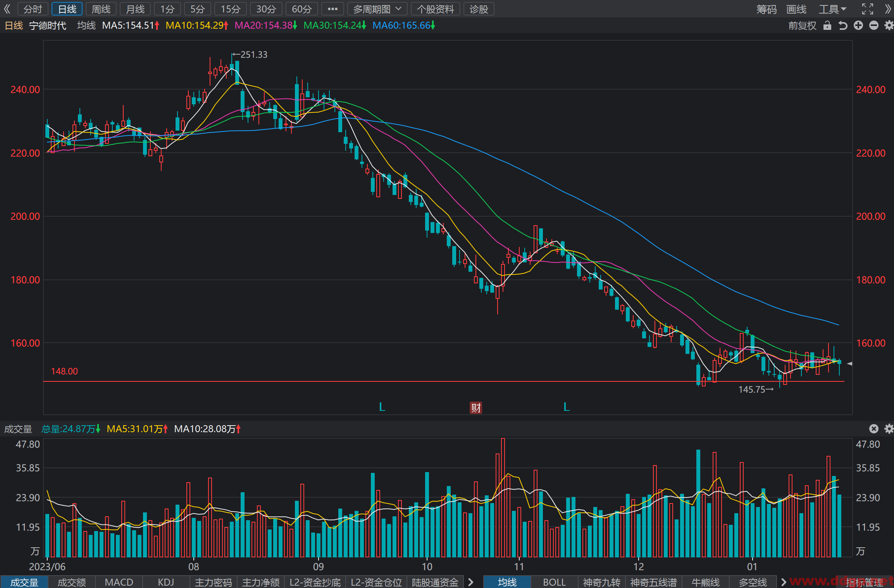Toggle the 前复权 adjustment setting
The image size is (894, 588).
point(802,26)
